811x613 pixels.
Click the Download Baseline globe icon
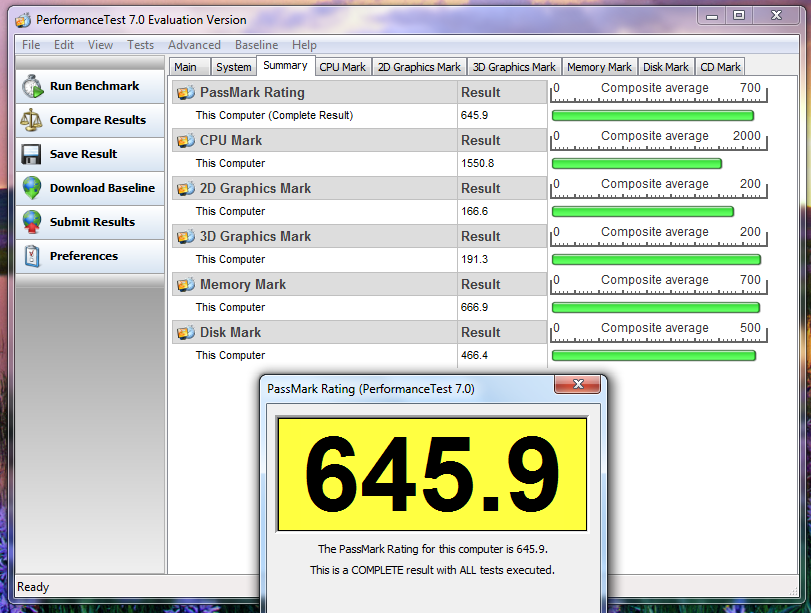(32, 188)
